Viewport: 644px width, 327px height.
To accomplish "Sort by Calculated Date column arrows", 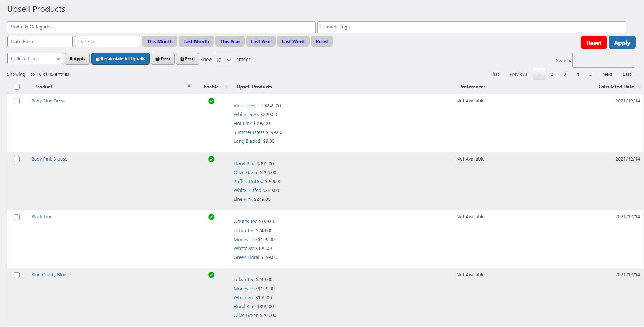I will pyautogui.click(x=640, y=87).
